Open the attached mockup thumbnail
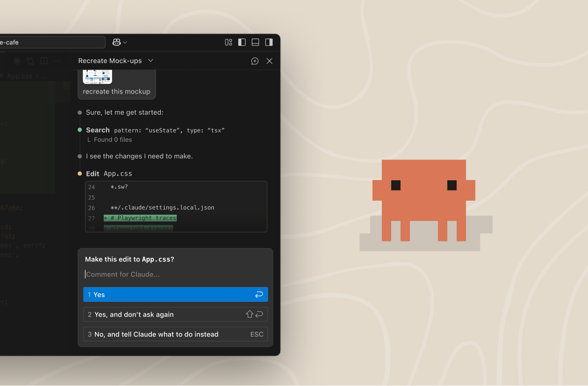Screen dimensions: 588x386 pos(98,77)
